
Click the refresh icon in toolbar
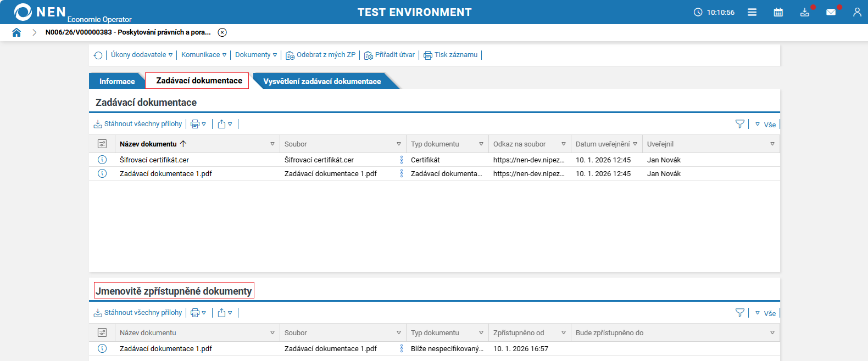(x=98, y=55)
